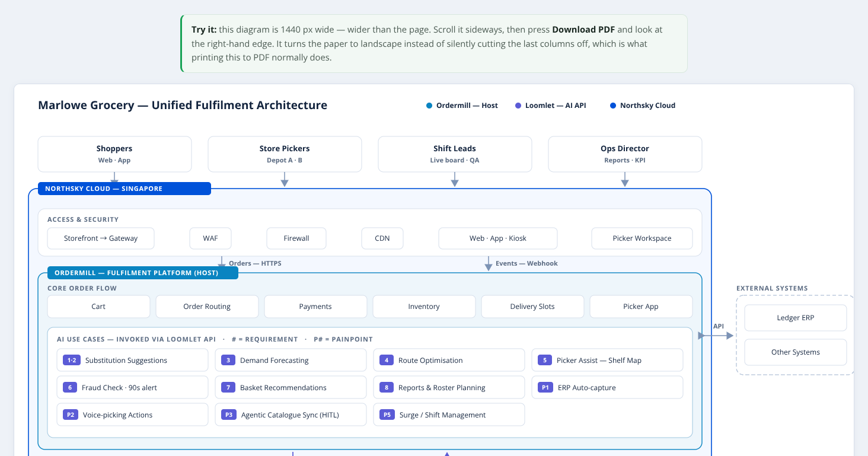Select the Inventory node
This screenshot has width=868, height=456.
424,307
